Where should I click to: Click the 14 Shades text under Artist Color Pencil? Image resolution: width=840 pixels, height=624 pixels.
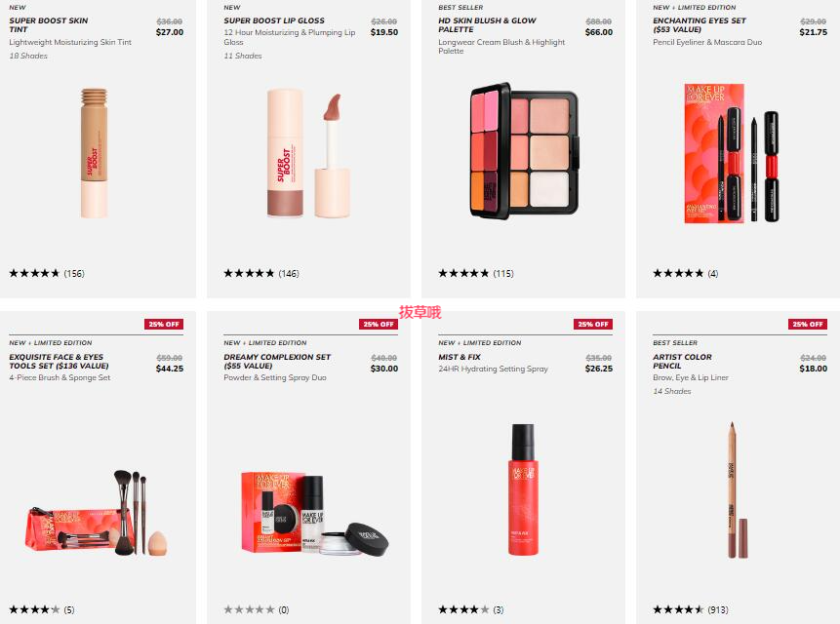tap(672, 391)
